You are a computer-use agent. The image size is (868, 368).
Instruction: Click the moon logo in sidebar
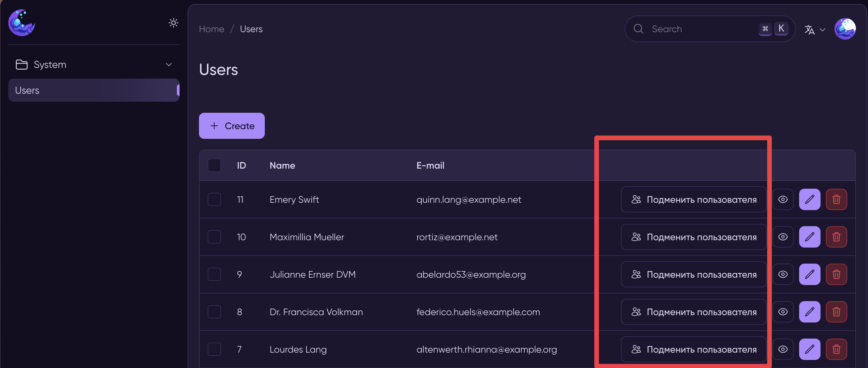click(x=21, y=23)
